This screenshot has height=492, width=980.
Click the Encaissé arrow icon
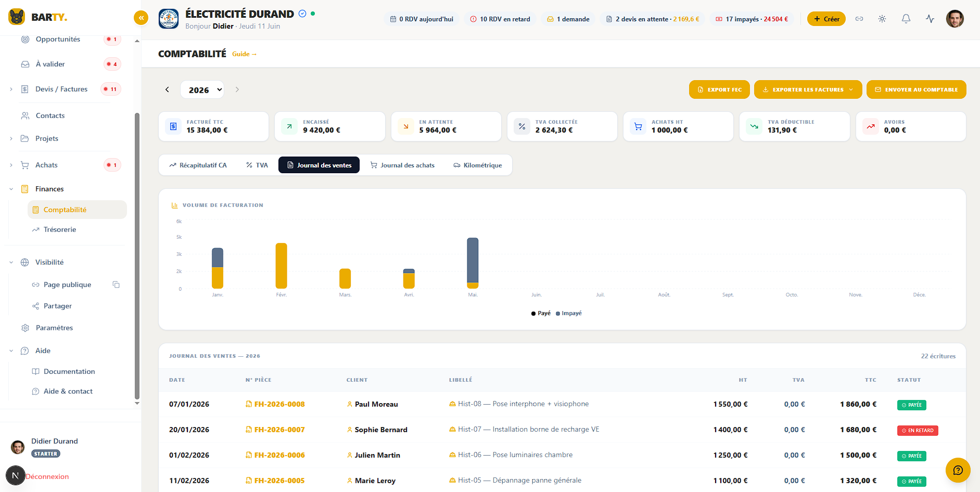[x=289, y=126]
